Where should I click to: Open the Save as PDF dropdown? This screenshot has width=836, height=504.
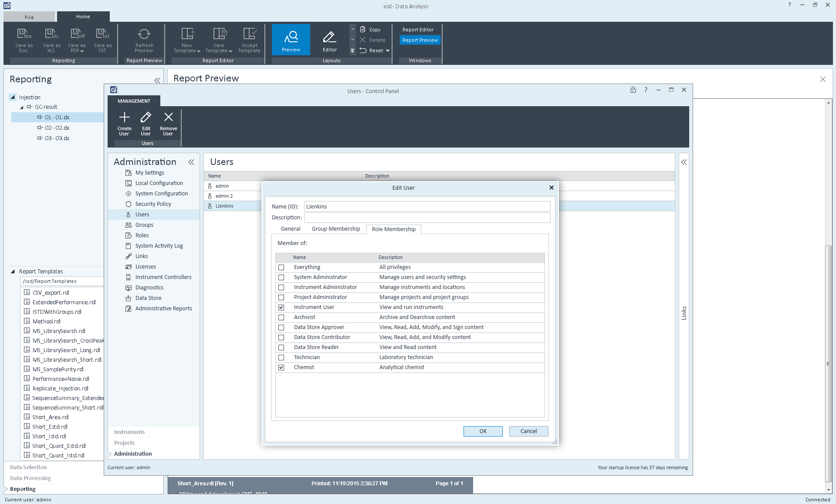tap(82, 51)
